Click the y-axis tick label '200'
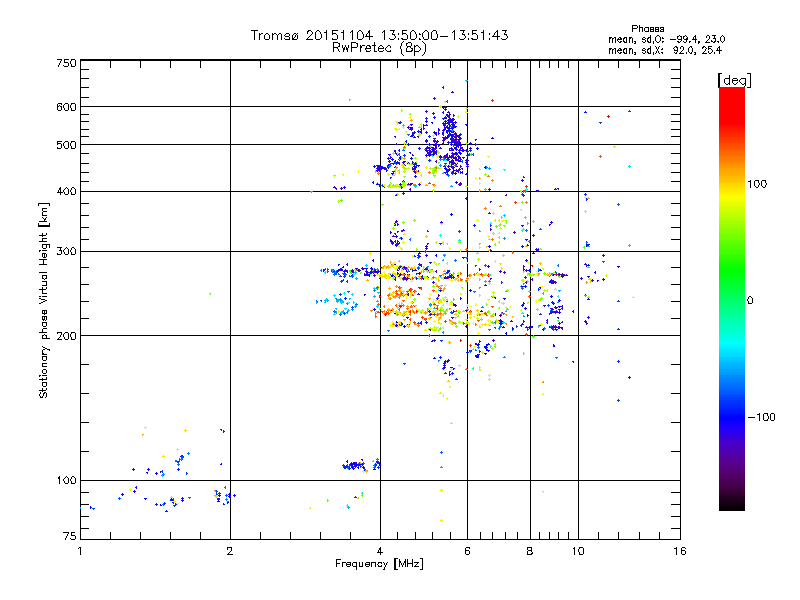This screenshot has height=600, width=800. [x=66, y=336]
